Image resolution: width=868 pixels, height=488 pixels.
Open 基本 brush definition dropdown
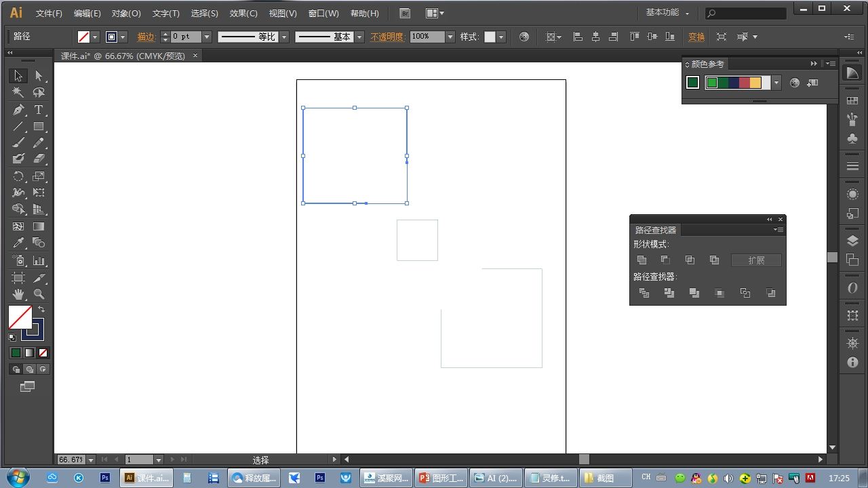(x=359, y=37)
